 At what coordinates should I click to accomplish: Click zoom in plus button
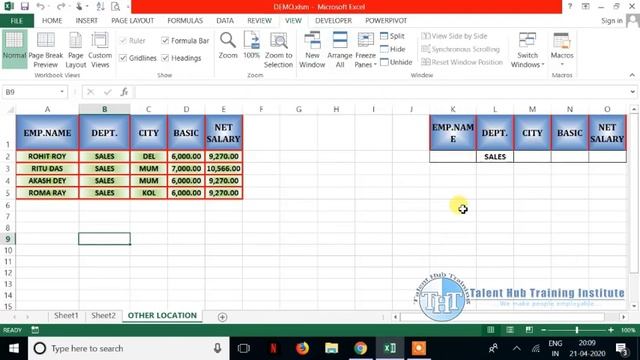tap(611, 330)
